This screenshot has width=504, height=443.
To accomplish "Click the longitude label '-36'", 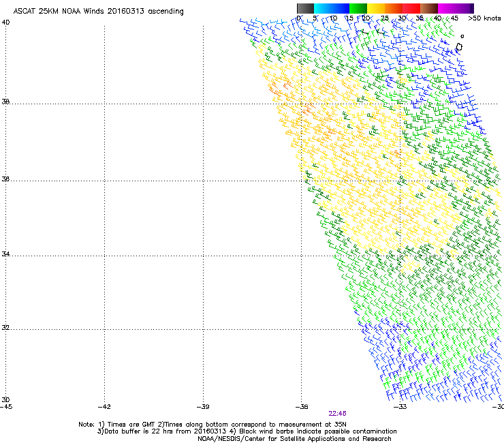I will pos(302,407).
